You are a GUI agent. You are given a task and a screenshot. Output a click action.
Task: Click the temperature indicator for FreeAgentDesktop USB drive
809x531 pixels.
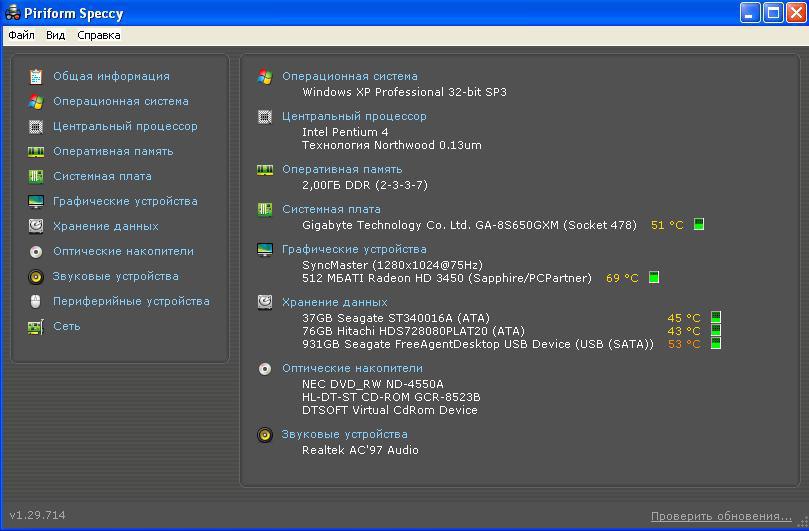click(716, 343)
